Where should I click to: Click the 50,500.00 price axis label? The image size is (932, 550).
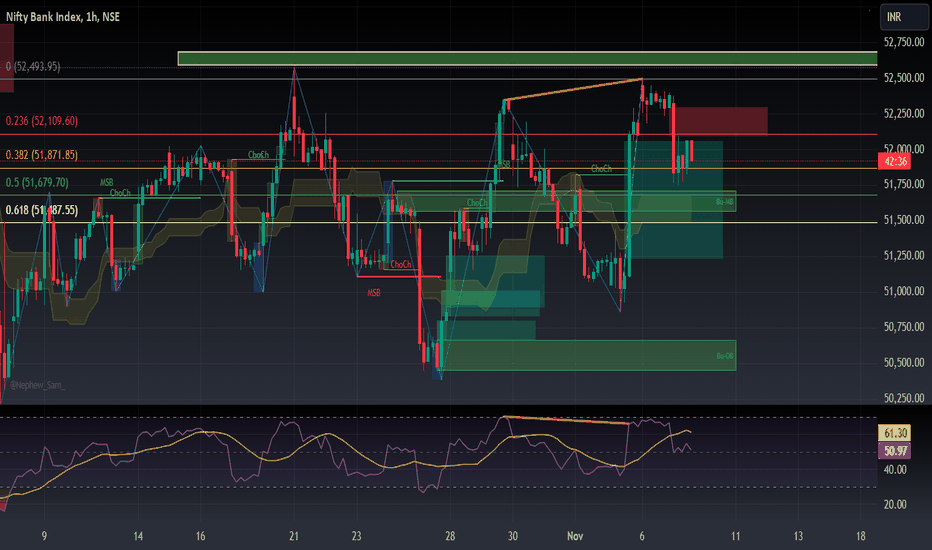coord(903,363)
